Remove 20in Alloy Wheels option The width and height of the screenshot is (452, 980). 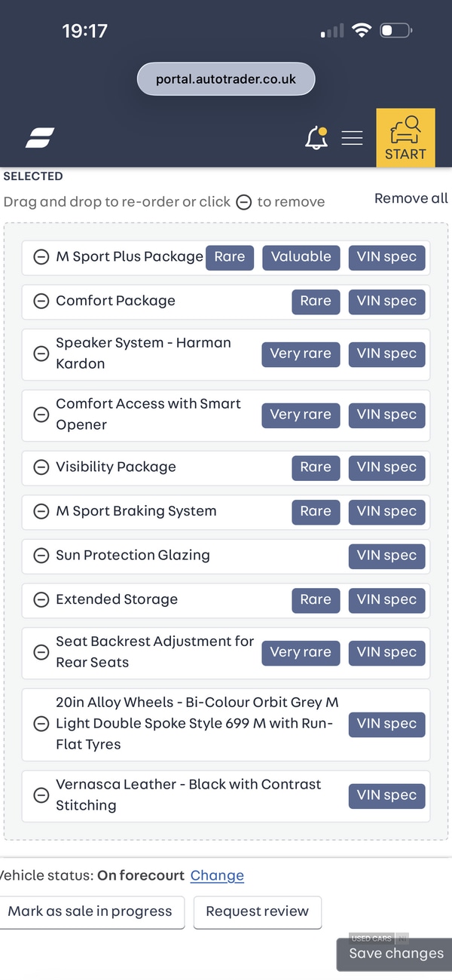[x=41, y=724]
